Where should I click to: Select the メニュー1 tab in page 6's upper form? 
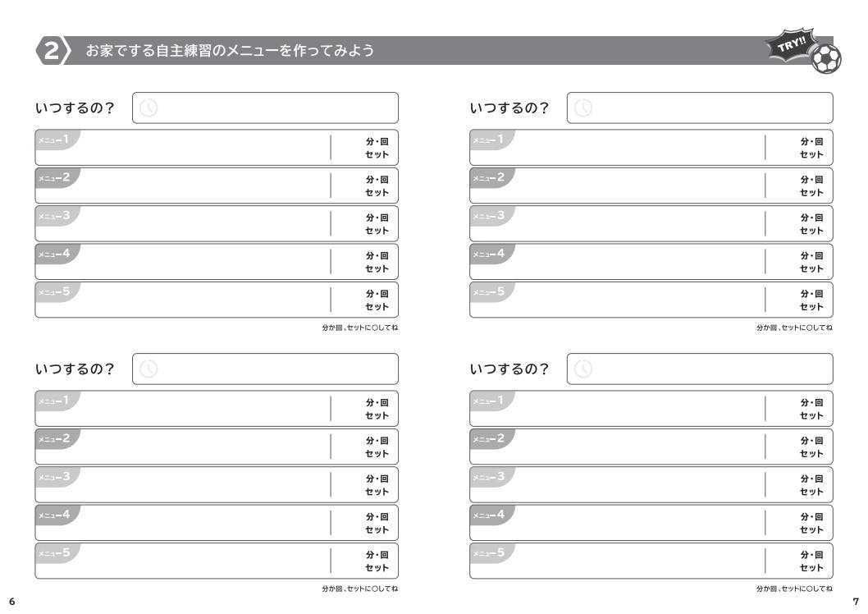56,139
